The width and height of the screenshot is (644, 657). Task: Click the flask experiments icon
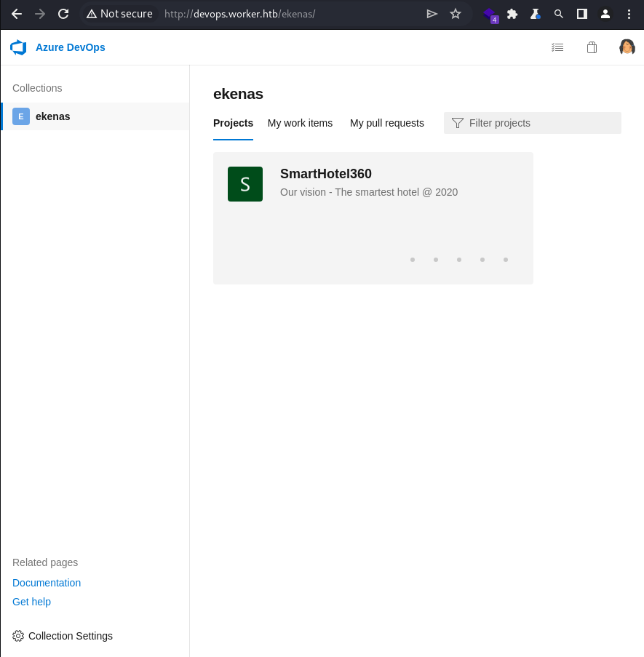pyautogui.click(x=535, y=15)
